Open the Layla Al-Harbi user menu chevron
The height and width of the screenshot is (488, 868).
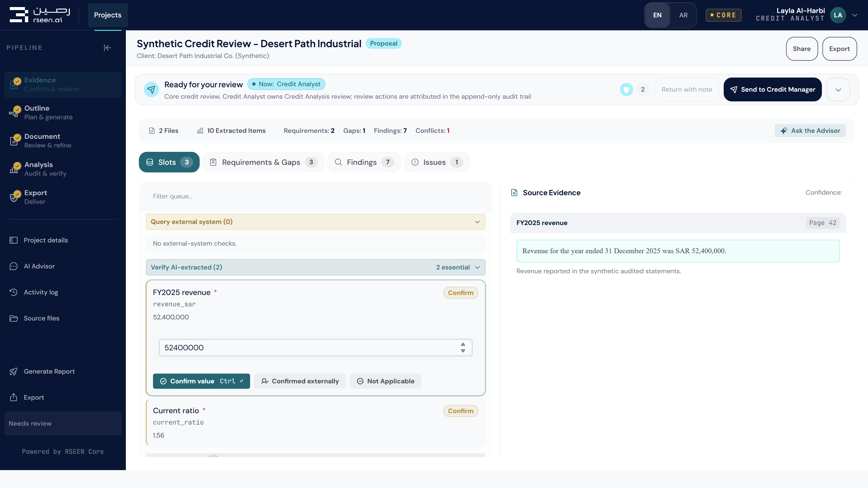855,15
